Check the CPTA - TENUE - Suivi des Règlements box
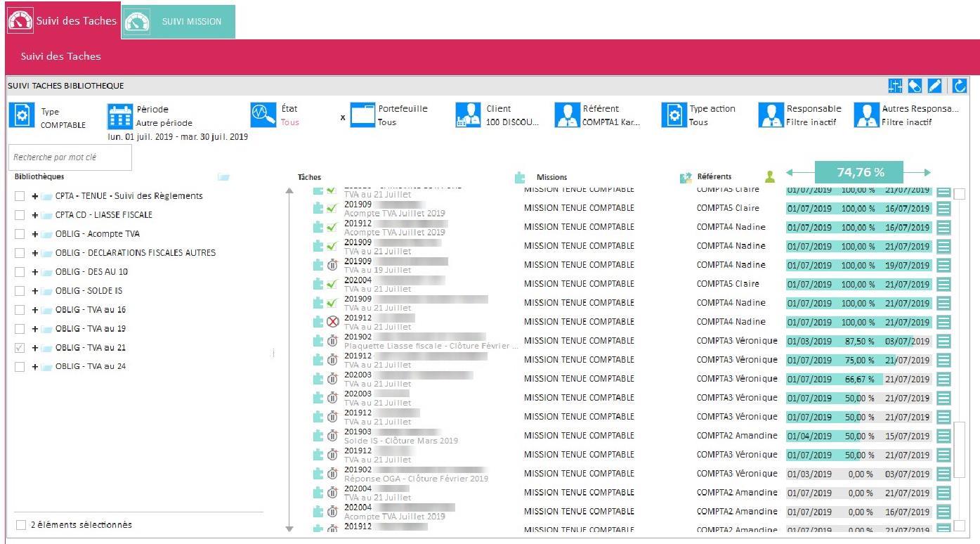The height and width of the screenshot is (544, 980). pyautogui.click(x=20, y=196)
